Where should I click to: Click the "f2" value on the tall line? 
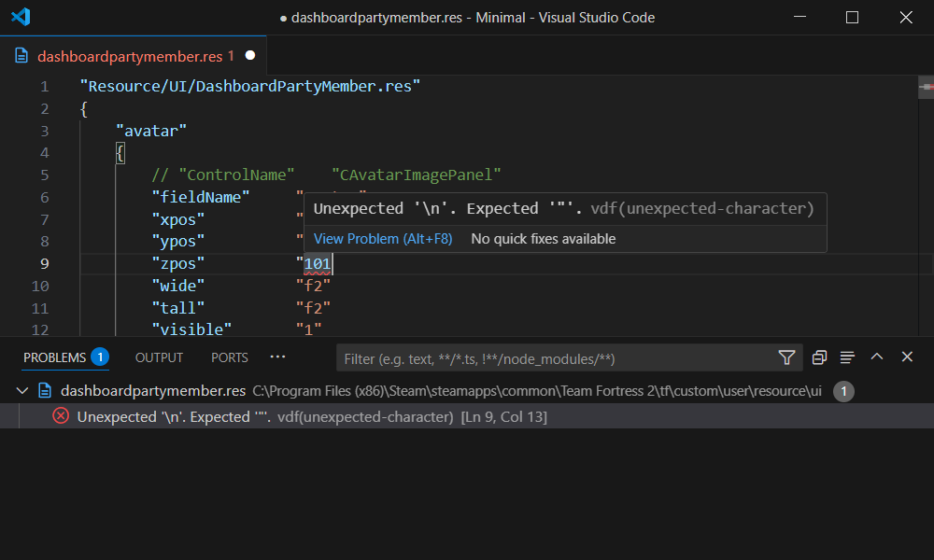click(313, 308)
